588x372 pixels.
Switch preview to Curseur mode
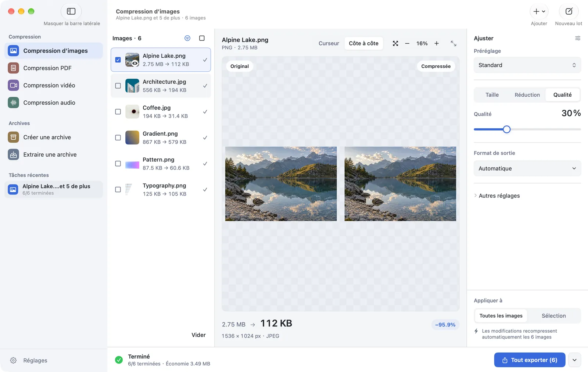pos(329,43)
